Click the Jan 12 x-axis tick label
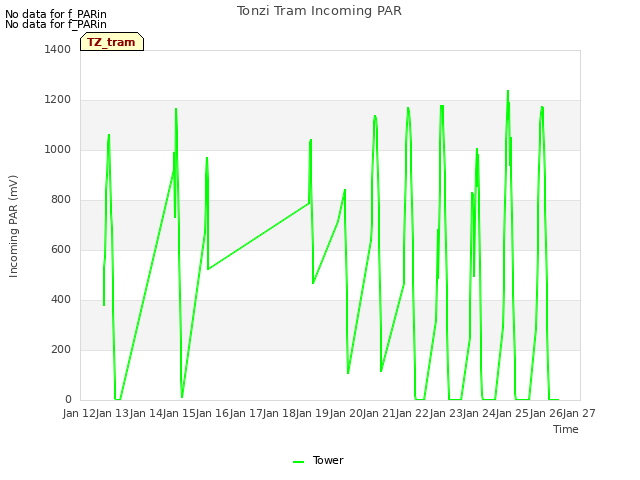 pos(79,413)
